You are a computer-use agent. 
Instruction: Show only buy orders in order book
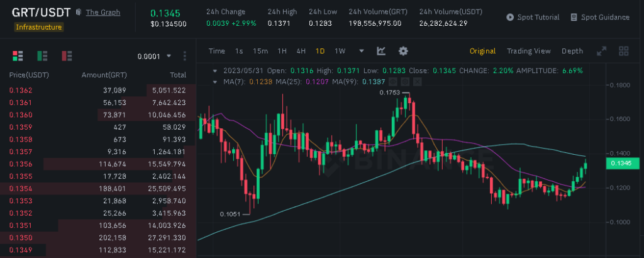click(42, 56)
